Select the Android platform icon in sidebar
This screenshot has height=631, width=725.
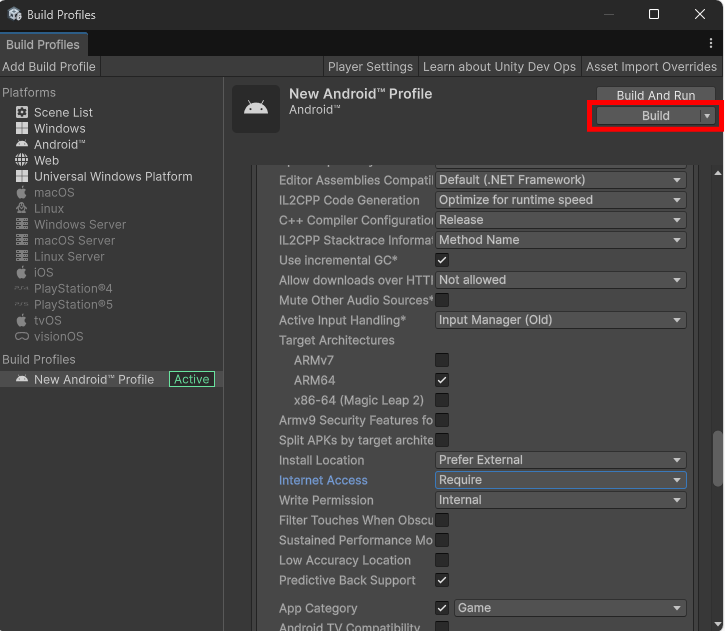click(x=22, y=145)
